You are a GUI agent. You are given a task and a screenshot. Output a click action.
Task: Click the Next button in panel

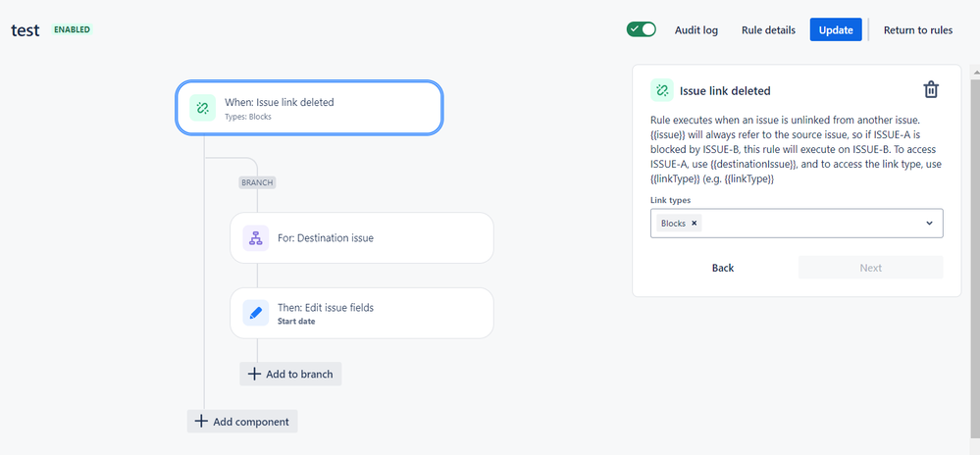[x=871, y=268]
